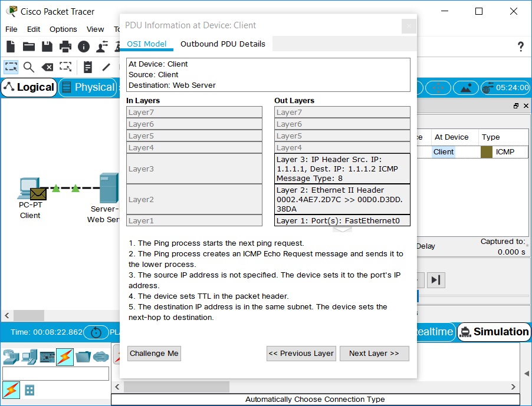Open the Options menu

click(63, 29)
